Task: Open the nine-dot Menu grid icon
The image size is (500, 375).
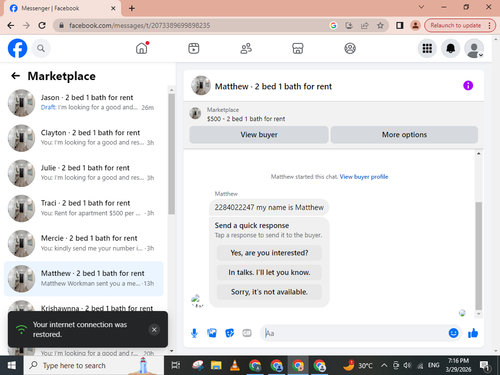Action: pos(427,49)
